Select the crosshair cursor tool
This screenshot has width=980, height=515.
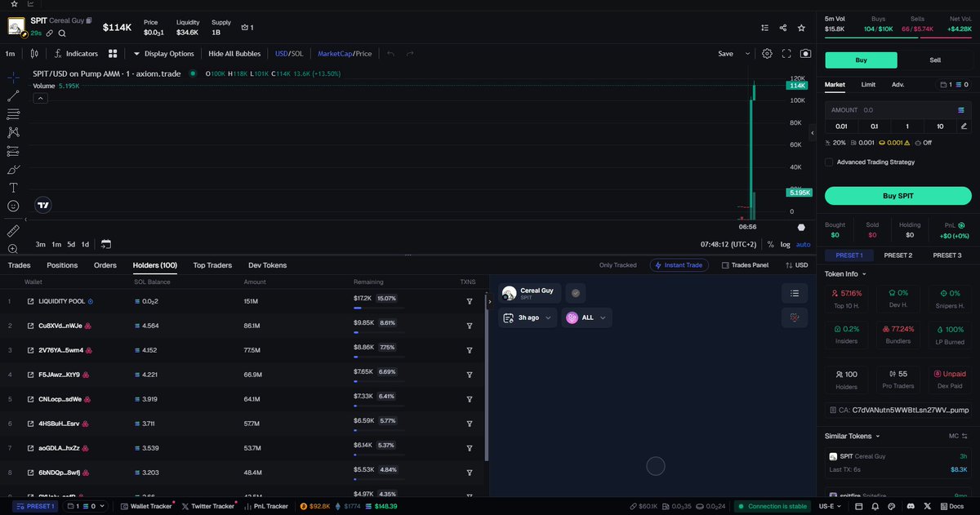13,78
